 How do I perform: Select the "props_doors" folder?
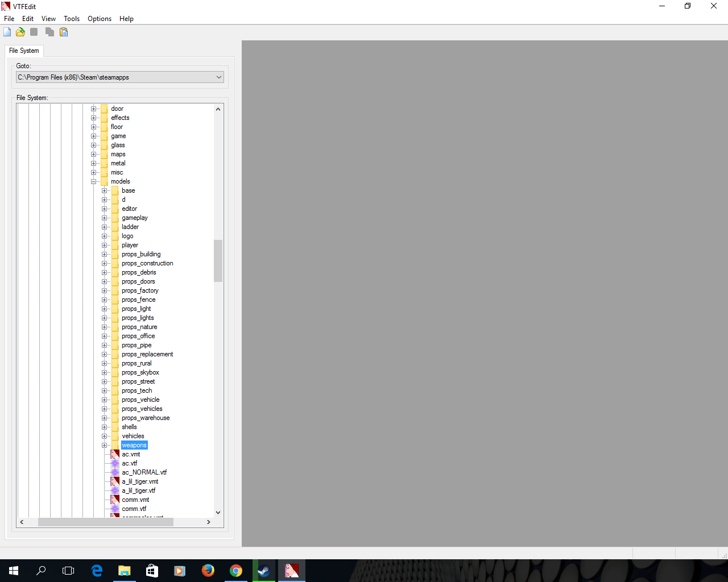[138, 281]
